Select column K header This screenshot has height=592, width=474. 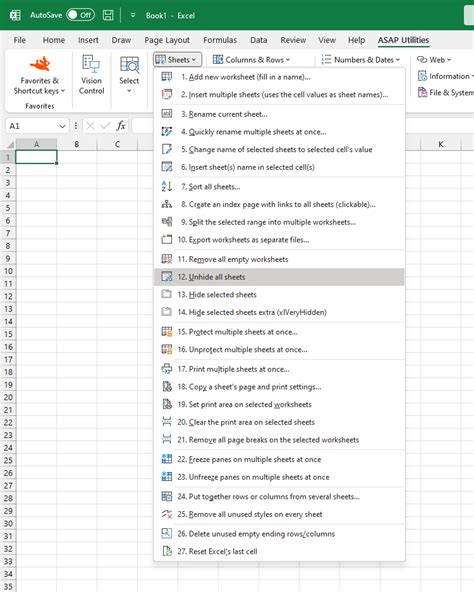pyautogui.click(x=441, y=144)
